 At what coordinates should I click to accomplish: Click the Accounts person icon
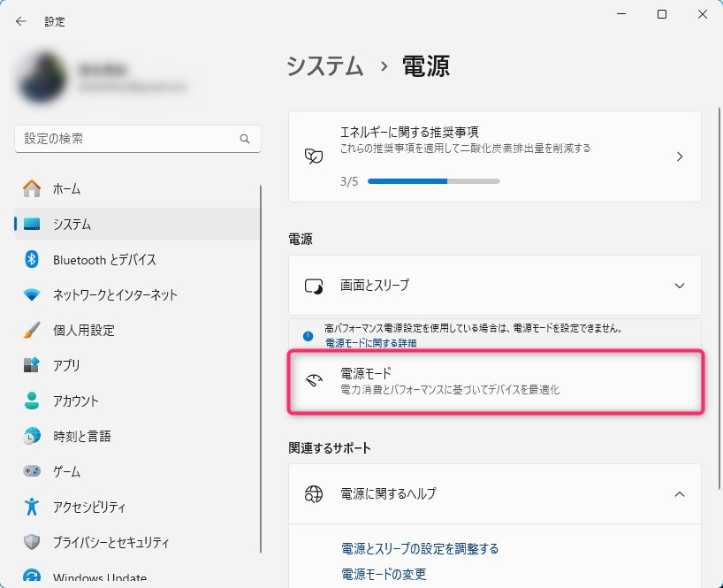(x=32, y=401)
